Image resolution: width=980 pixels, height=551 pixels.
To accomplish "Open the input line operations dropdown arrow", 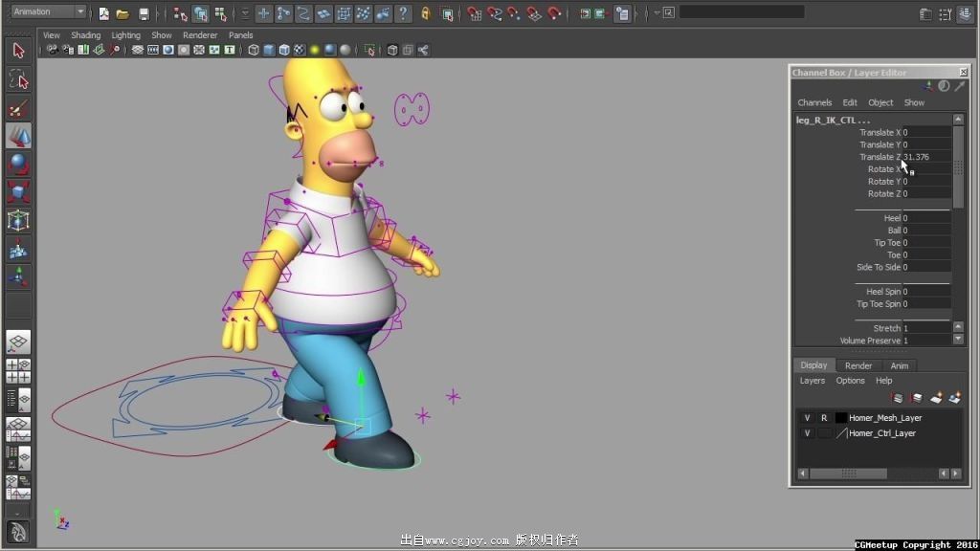I will tap(657, 12).
